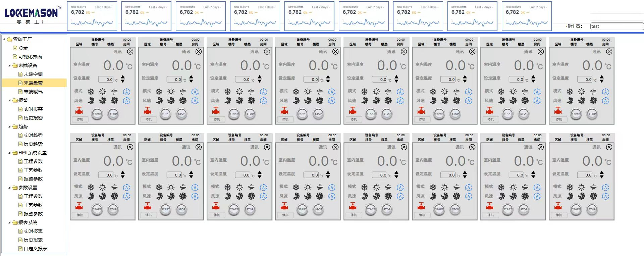The height and width of the screenshot is (256, 644).
Task: Decrease set temperature in top-row third panel
Action: point(260,81)
